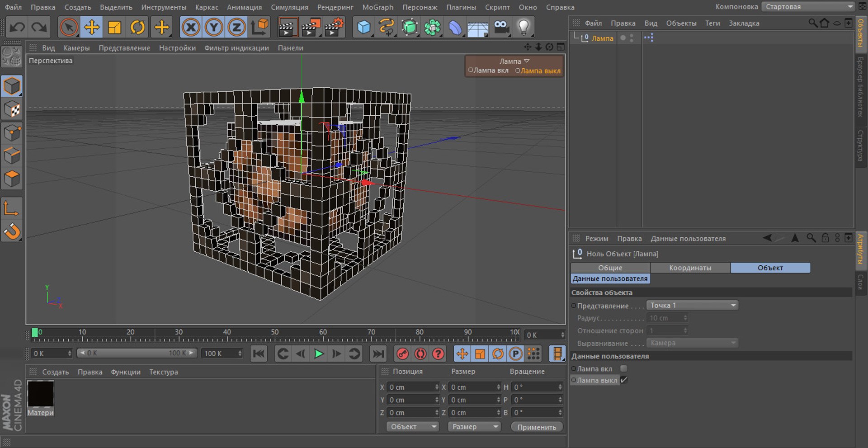Switch to Model mode cube
The height and width of the screenshot is (448, 868).
[12, 86]
